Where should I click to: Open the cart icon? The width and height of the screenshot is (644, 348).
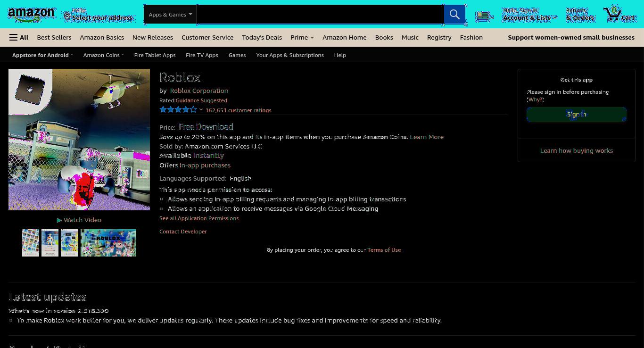click(x=619, y=14)
